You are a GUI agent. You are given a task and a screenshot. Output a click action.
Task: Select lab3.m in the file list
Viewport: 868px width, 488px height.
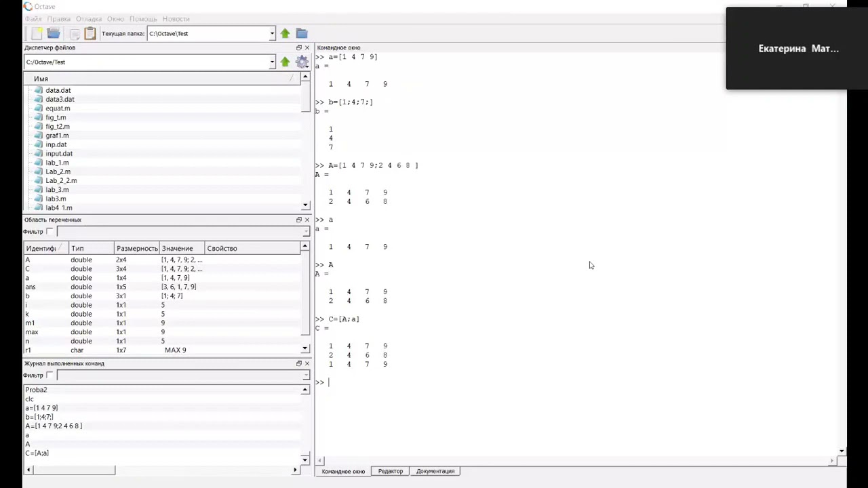coord(56,199)
